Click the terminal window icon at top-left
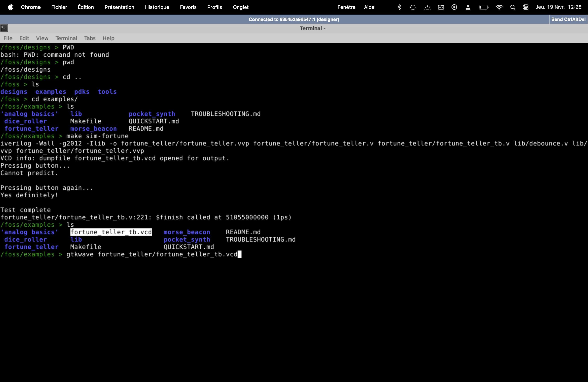The height and width of the screenshot is (382, 588). (x=4, y=28)
